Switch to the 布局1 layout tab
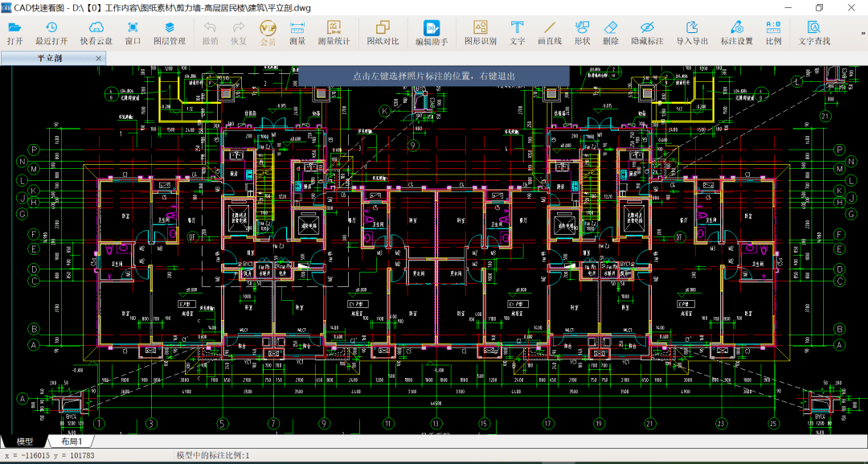Screen dimensions: 868x464 click(72, 441)
